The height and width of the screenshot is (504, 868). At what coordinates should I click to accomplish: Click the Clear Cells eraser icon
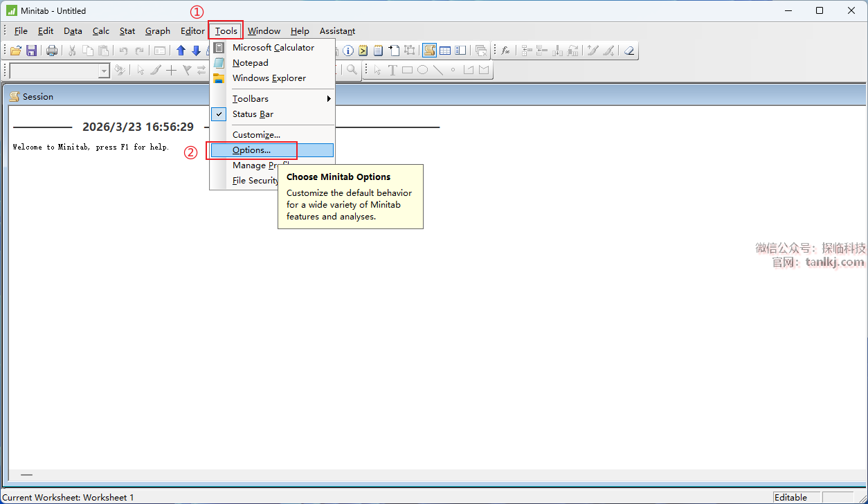pyautogui.click(x=629, y=51)
